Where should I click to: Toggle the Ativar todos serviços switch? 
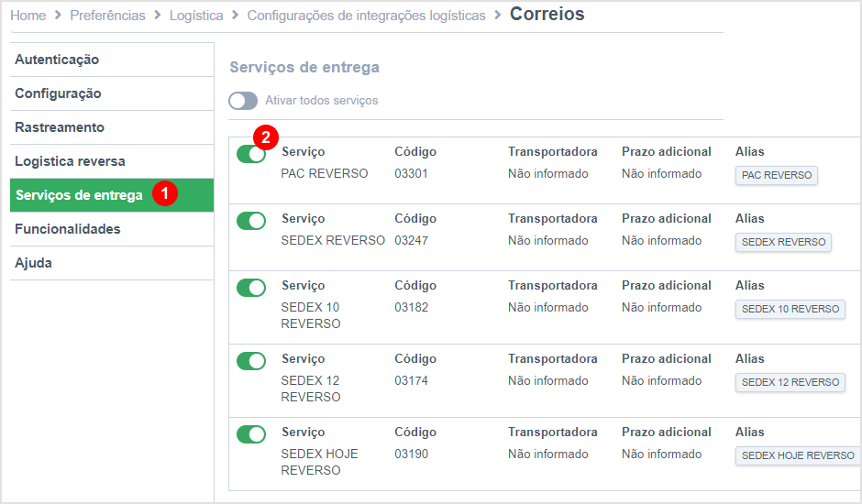point(243,101)
